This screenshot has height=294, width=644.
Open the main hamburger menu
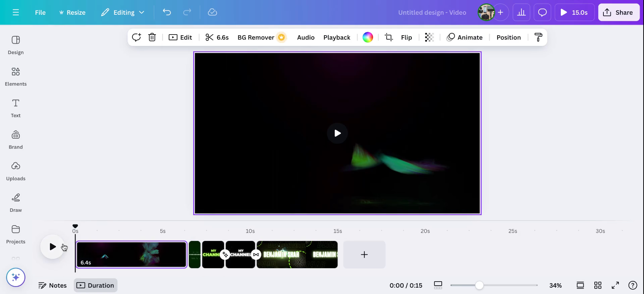(16, 12)
